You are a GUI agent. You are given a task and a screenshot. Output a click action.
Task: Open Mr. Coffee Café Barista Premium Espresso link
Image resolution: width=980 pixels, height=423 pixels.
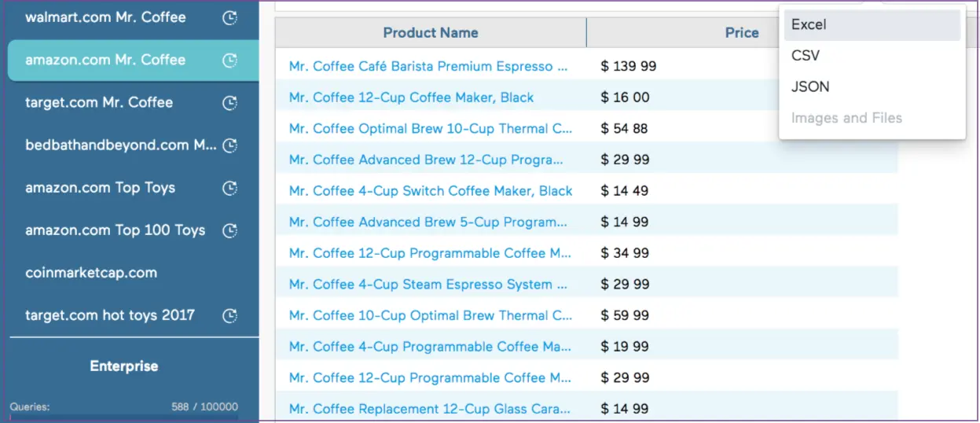pyautogui.click(x=428, y=66)
